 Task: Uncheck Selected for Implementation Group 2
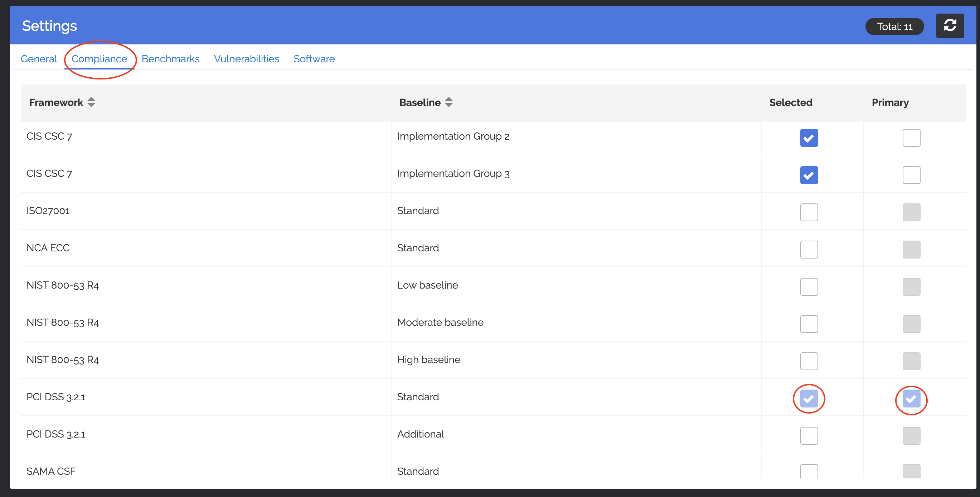[809, 138]
